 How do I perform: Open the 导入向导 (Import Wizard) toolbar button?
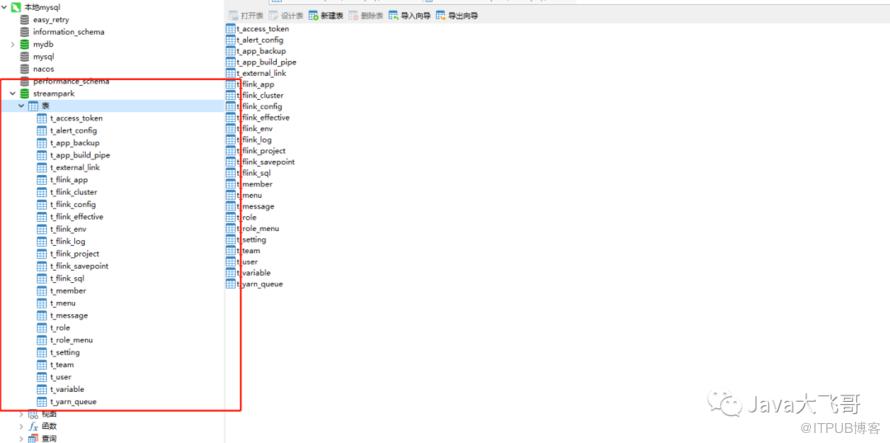pos(409,16)
